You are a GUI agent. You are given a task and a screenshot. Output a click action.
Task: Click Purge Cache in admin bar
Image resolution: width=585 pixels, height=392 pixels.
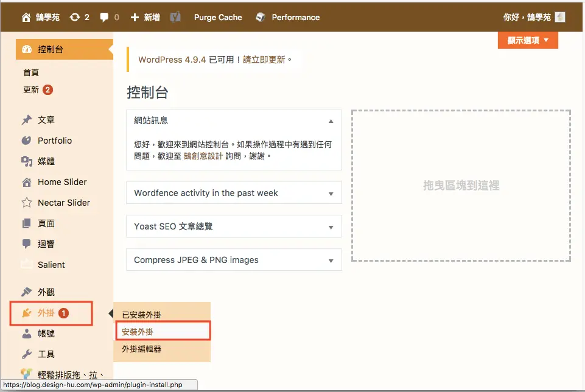coord(218,18)
